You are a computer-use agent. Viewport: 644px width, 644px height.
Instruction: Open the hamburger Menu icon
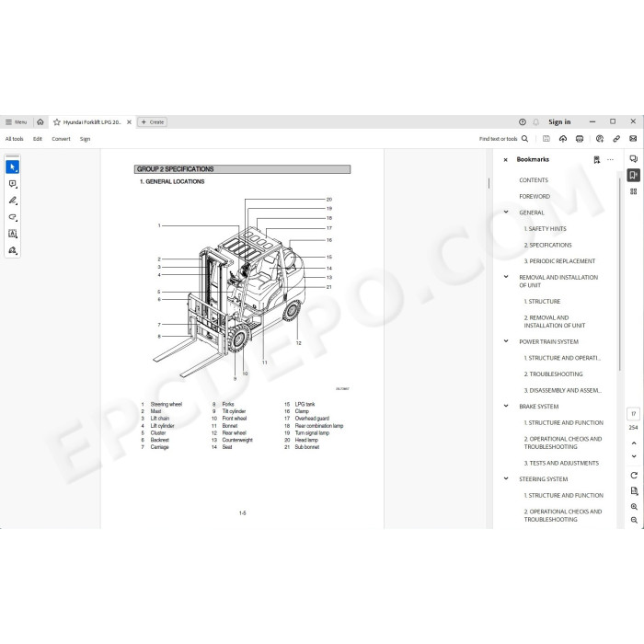pyautogui.click(x=8, y=122)
